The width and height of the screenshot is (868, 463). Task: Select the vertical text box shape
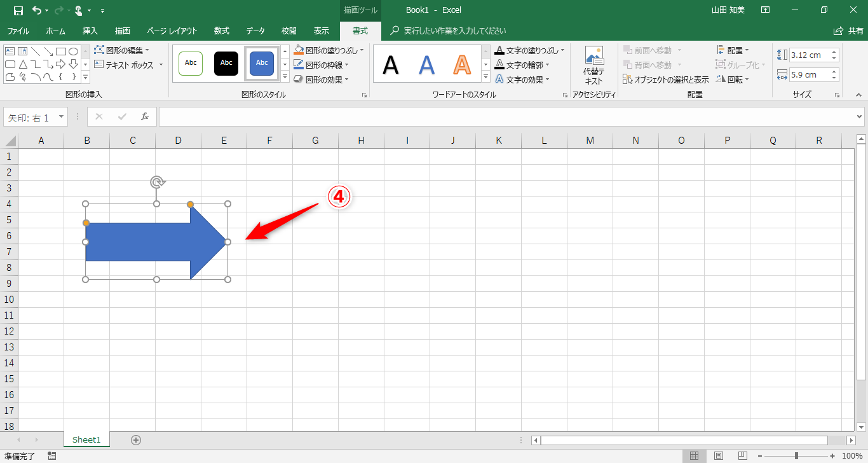(x=22, y=51)
